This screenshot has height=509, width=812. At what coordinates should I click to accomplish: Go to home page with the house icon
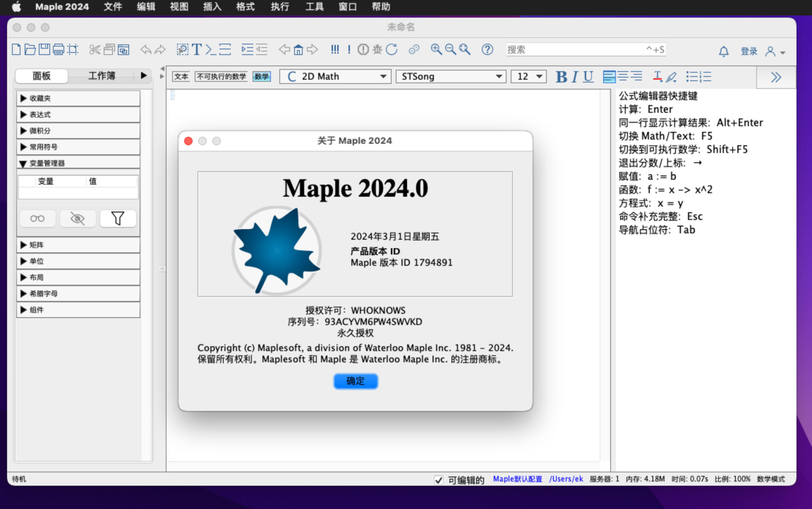pyautogui.click(x=298, y=49)
